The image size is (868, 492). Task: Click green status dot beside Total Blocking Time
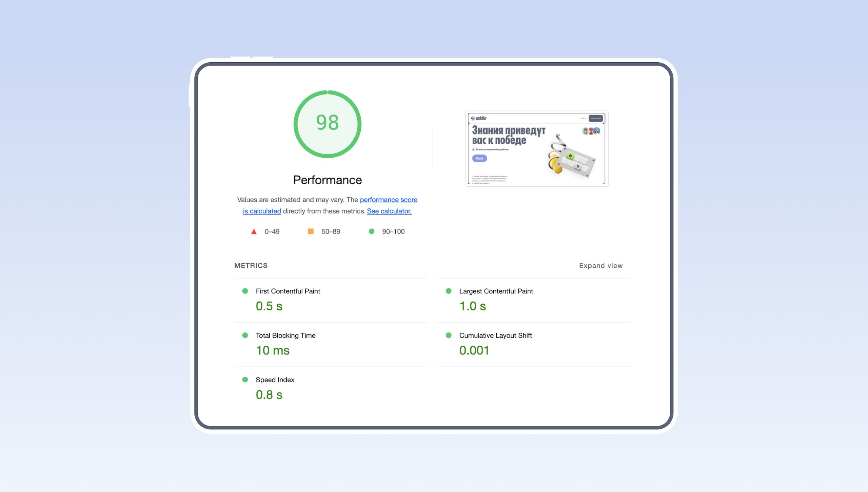[245, 335]
